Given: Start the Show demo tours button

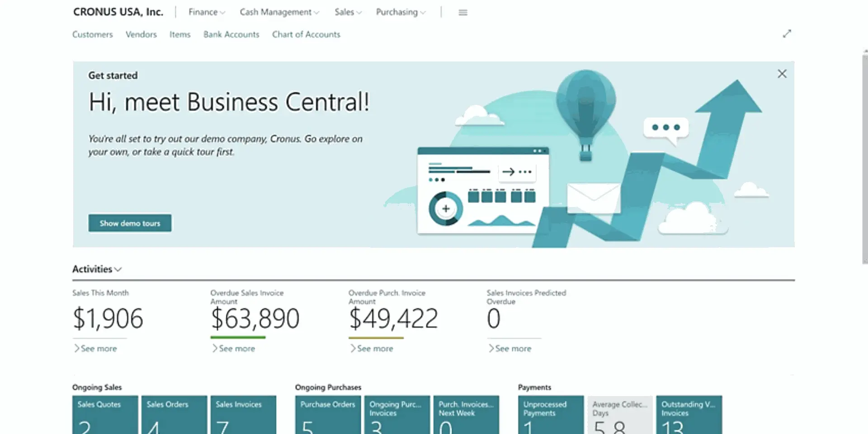Looking at the screenshot, I should pyautogui.click(x=130, y=223).
